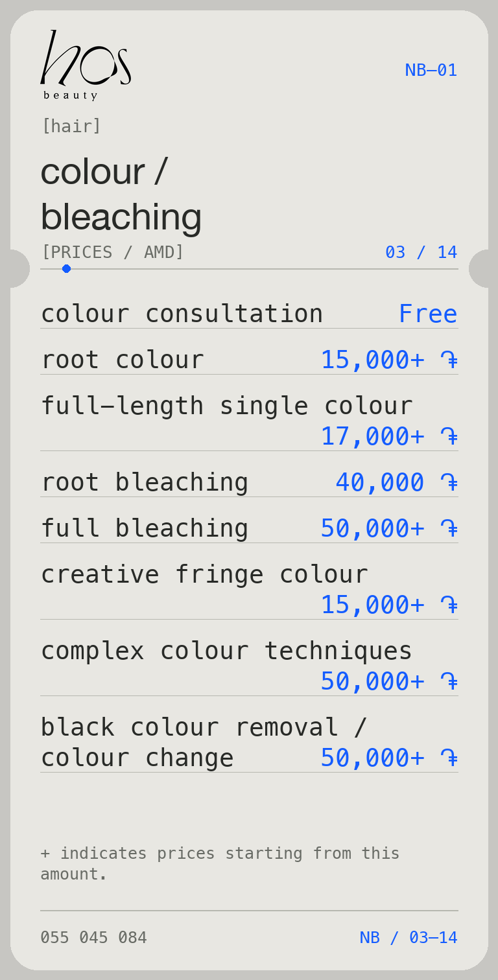The width and height of the screenshot is (498, 980).
Task: Select the complex colour techniques label
Action: (x=226, y=651)
